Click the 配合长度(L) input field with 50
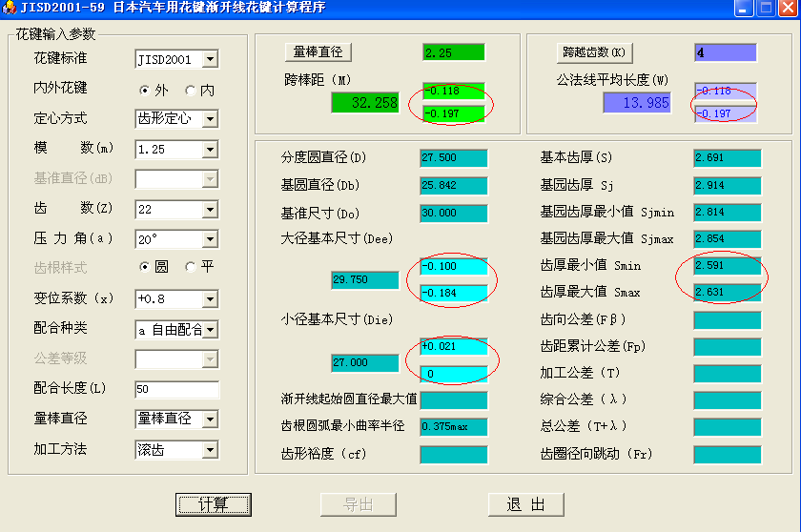 point(176,390)
